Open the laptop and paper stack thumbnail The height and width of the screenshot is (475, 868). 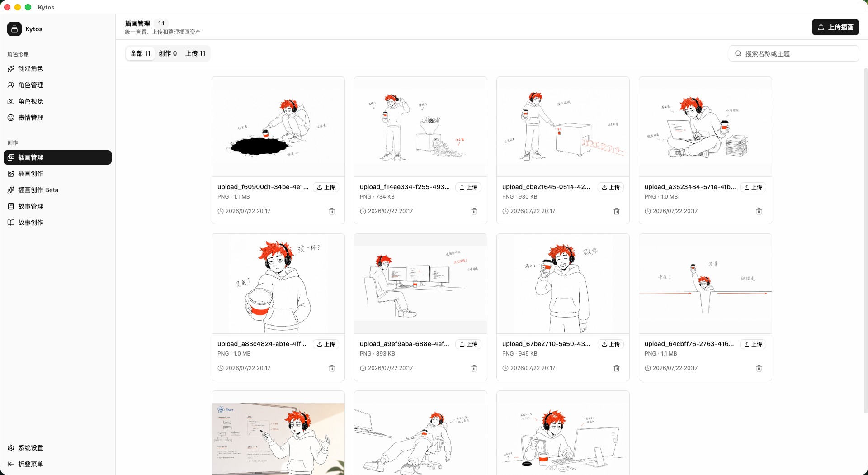click(x=705, y=127)
